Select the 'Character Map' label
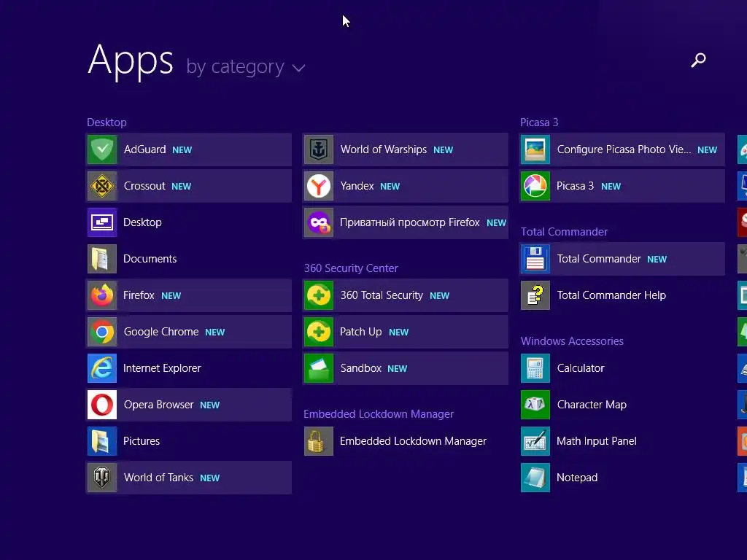This screenshot has height=560, width=747. point(592,405)
